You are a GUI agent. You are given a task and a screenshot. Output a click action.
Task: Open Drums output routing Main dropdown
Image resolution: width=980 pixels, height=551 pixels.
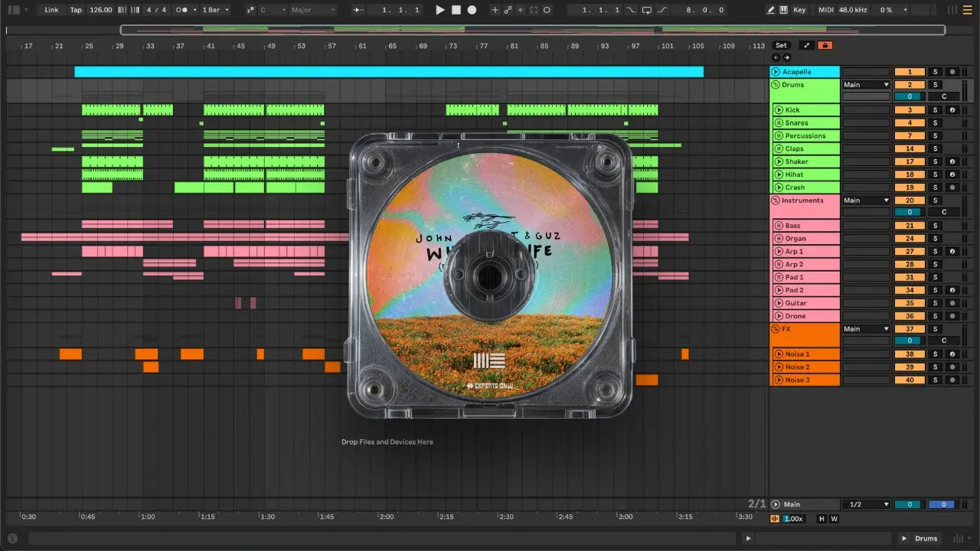[867, 84]
